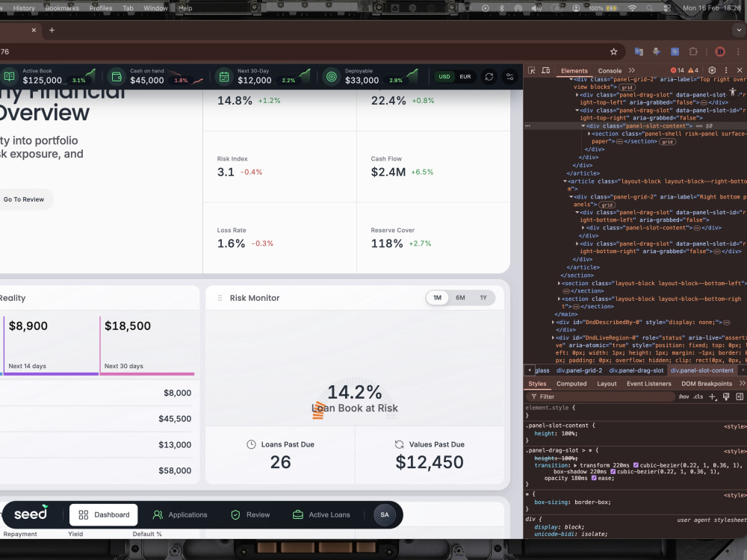747x560 pixels.
Task: Show more DevTools tabs chevron
Action: click(632, 70)
